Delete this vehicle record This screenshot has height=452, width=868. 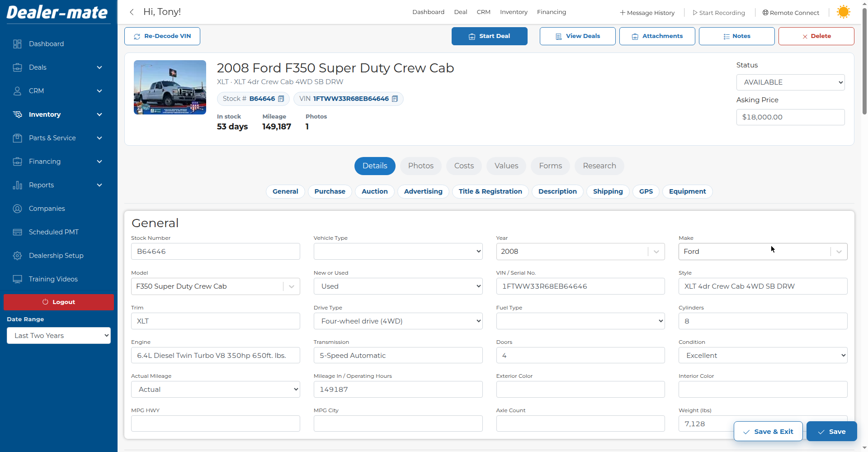point(816,36)
